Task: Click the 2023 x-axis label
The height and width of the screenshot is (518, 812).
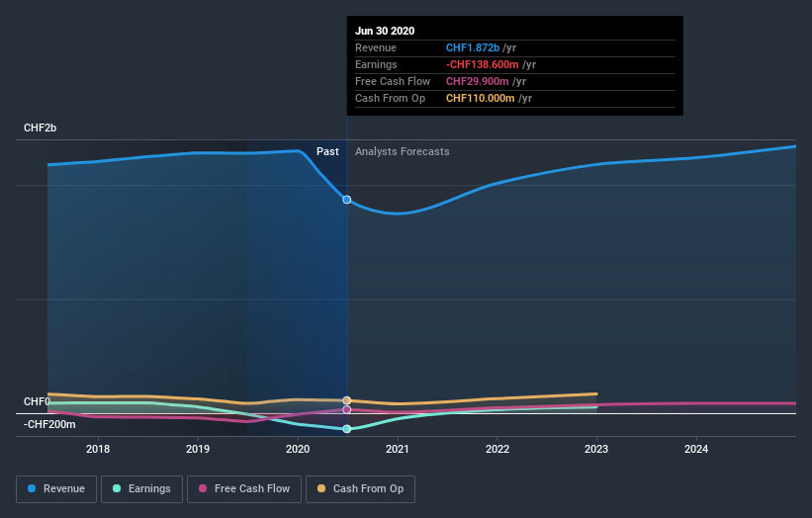Action: pyautogui.click(x=596, y=449)
